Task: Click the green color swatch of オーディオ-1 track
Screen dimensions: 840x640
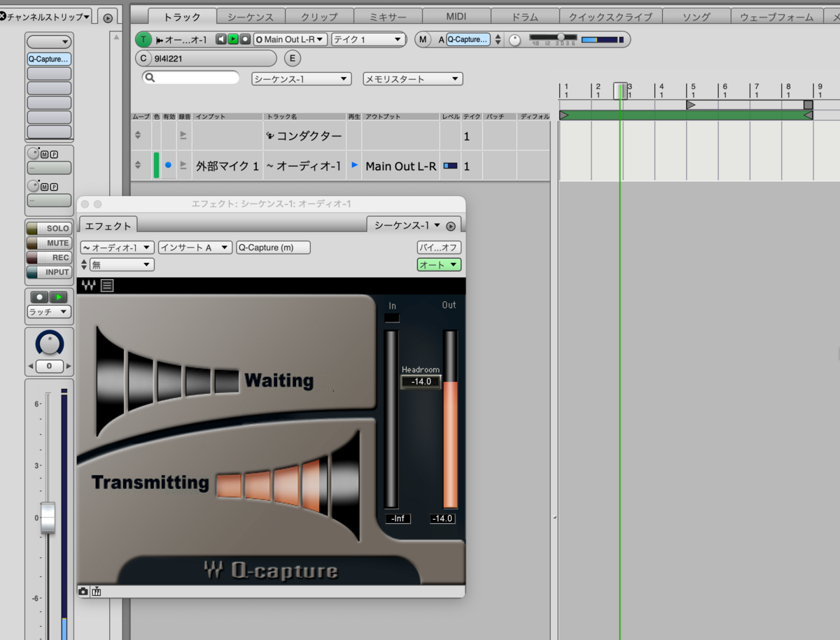Action: tap(157, 166)
